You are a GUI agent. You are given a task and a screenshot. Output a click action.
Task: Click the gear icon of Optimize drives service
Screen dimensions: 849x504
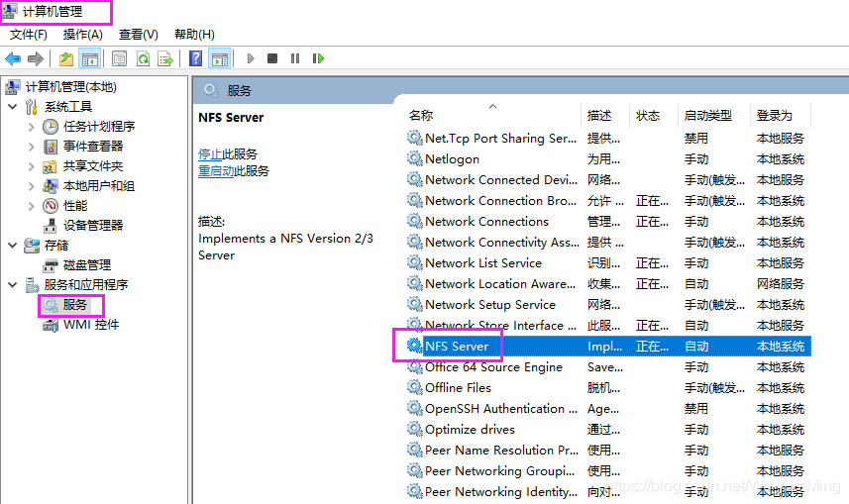415,430
